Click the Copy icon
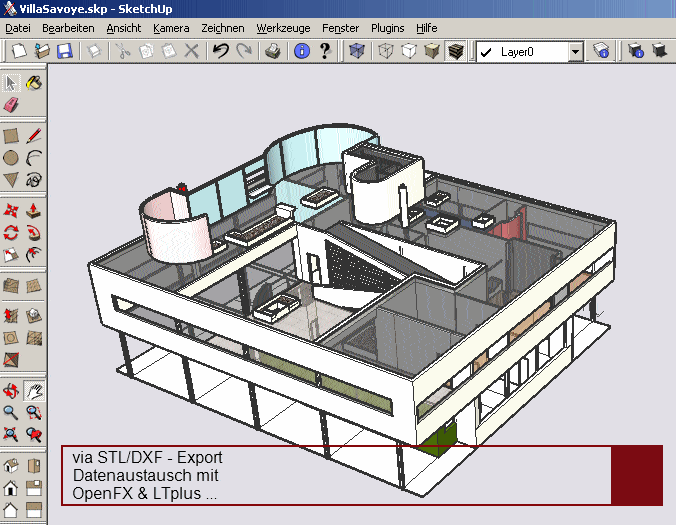Screen dimensions: 676x525 [x=146, y=51]
